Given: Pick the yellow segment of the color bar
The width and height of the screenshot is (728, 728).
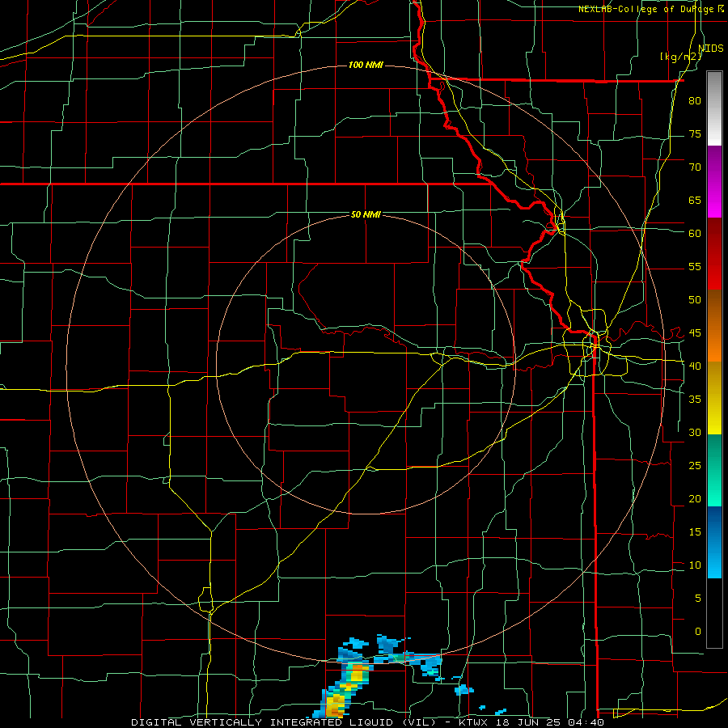Looking at the screenshot, I should coord(714,398).
